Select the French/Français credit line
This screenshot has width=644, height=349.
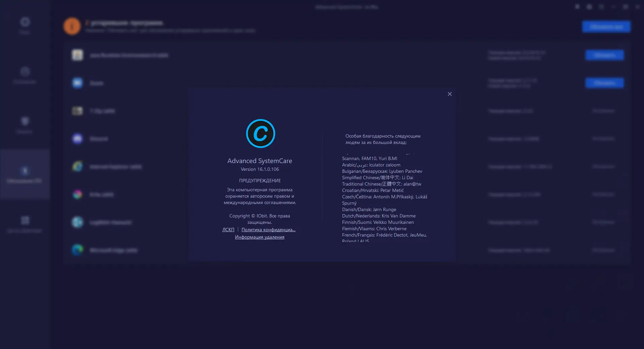click(384, 238)
